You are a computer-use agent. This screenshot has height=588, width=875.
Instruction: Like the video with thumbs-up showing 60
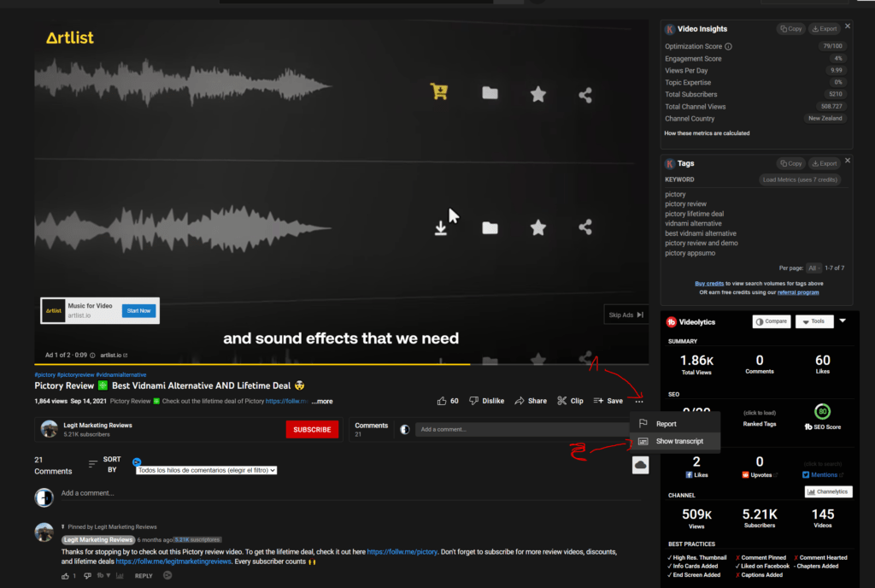pyautogui.click(x=448, y=401)
